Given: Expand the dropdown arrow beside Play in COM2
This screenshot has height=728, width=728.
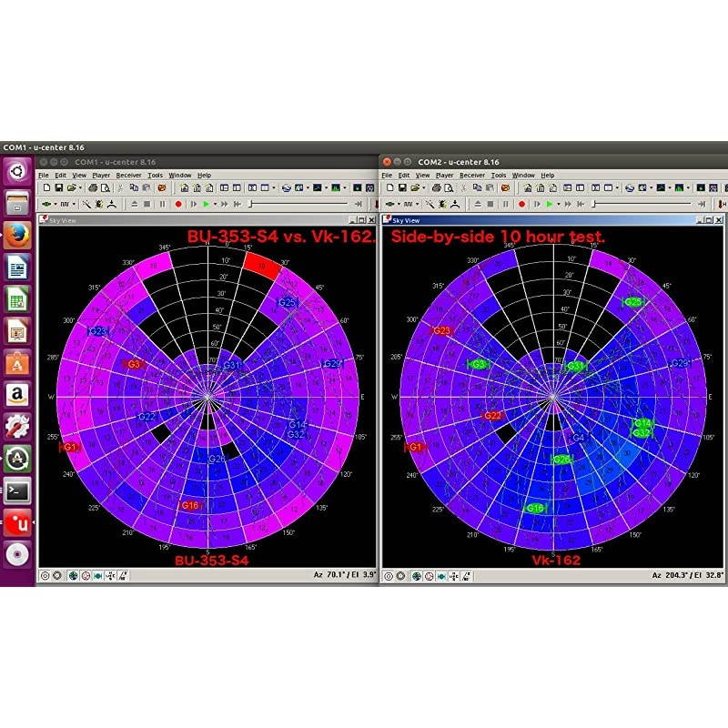Looking at the screenshot, I should [x=560, y=204].
